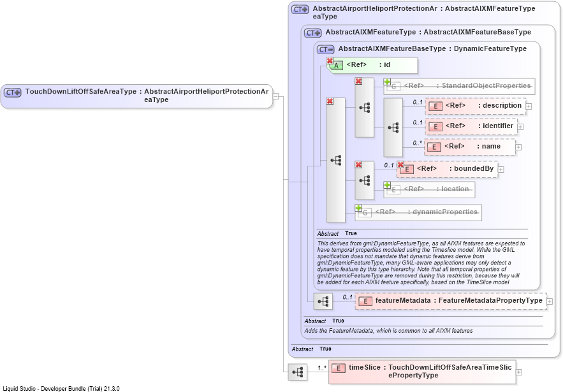Select sequence compositor beside StandardObjectProperties
This screenshot has height=392, width=563.
pyautogui.click(x=365, y=107)
